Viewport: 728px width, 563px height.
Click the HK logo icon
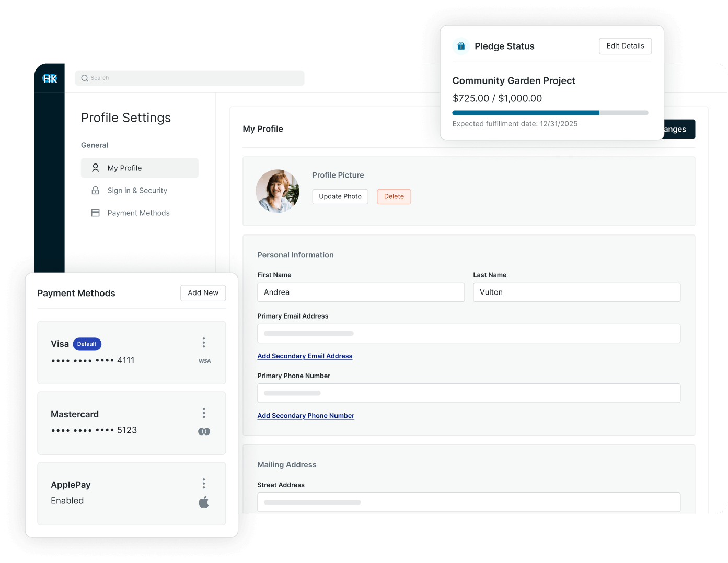click(50, 78)
